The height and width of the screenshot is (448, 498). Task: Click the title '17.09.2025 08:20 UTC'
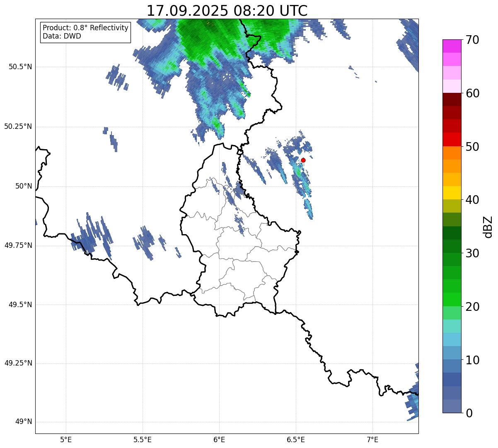227,11
